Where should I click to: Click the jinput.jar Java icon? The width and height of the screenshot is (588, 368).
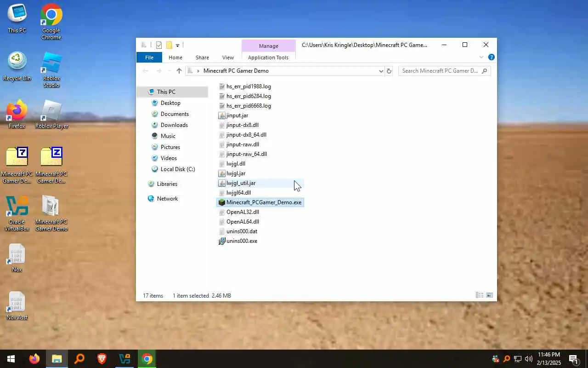point(221,115)
